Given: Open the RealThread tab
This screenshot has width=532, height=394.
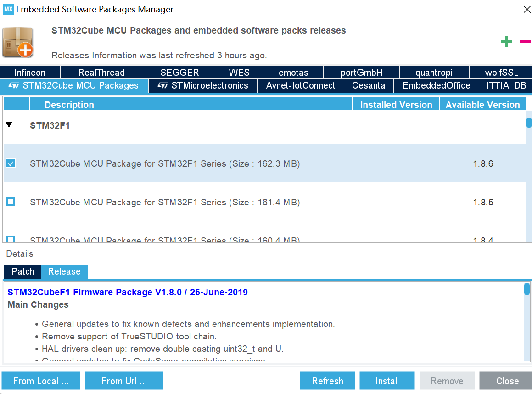Looking at the screenshot, I should [x=101, y=72].
